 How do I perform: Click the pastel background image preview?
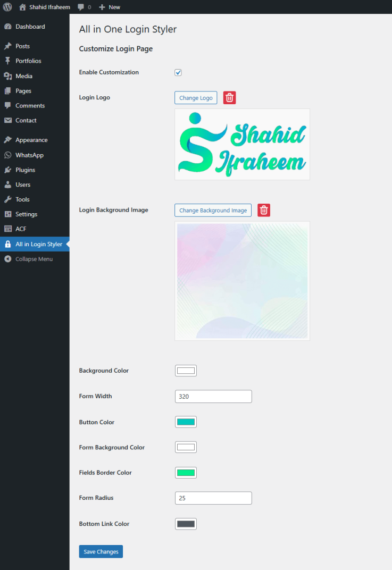click(242, 281)
